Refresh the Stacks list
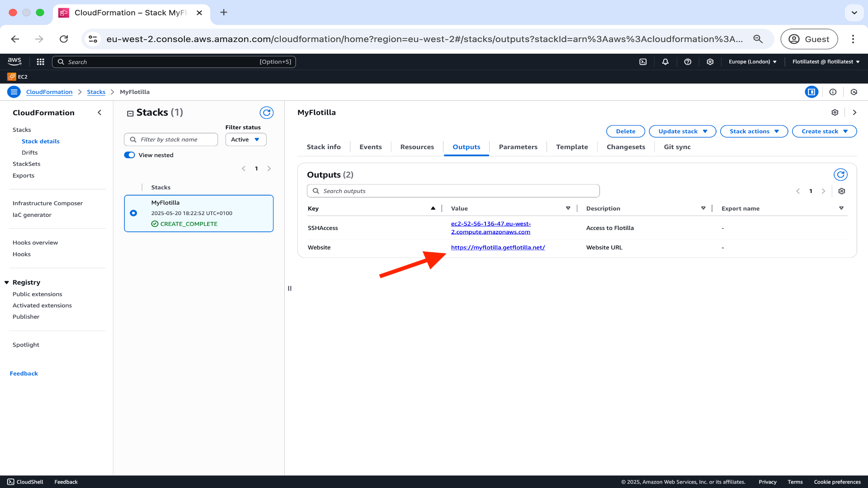 click(x=266, y=113)
